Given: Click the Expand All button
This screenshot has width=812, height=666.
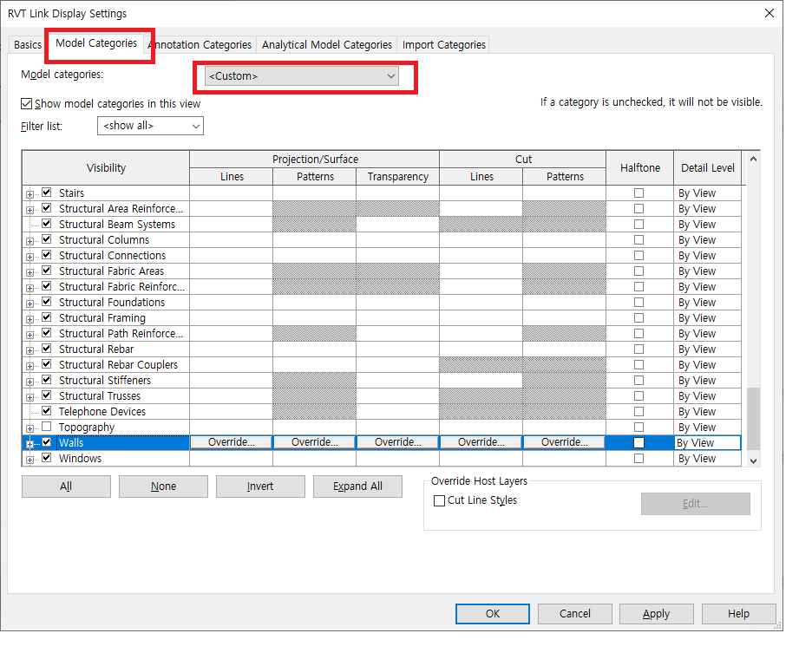Looking at the screenshot, I should (x=357, y=486).
